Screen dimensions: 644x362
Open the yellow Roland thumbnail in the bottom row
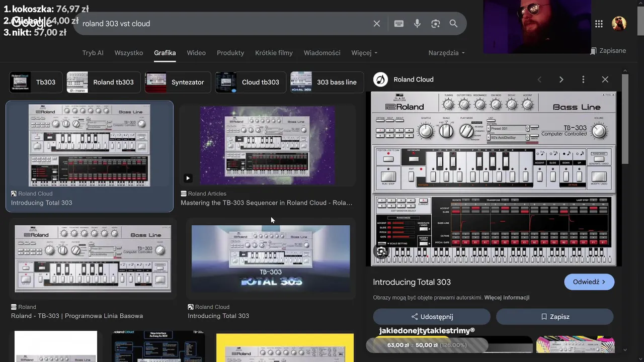point(285,347)
